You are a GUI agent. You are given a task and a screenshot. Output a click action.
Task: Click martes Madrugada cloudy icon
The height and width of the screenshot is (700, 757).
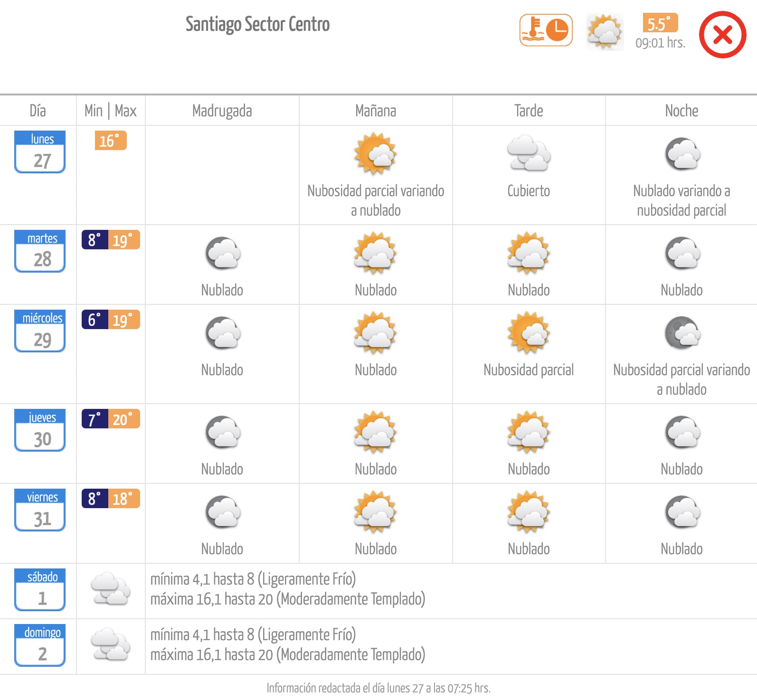click(223, 253)
